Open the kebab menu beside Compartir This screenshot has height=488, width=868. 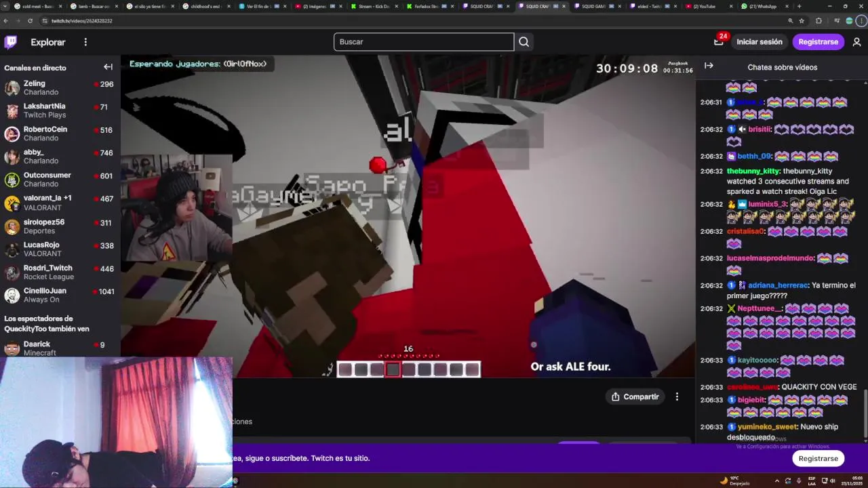coord(677,396)
